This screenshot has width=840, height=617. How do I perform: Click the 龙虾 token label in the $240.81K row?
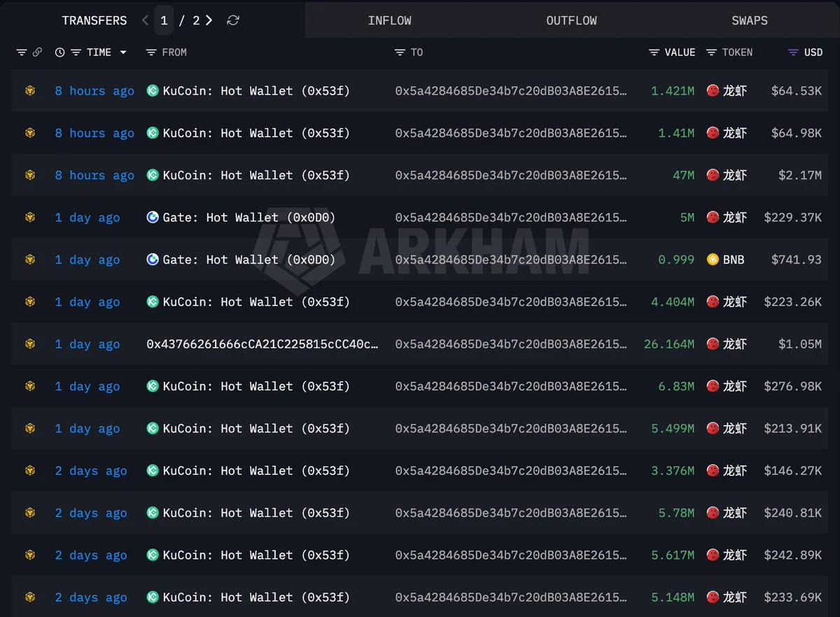(735, 513)
